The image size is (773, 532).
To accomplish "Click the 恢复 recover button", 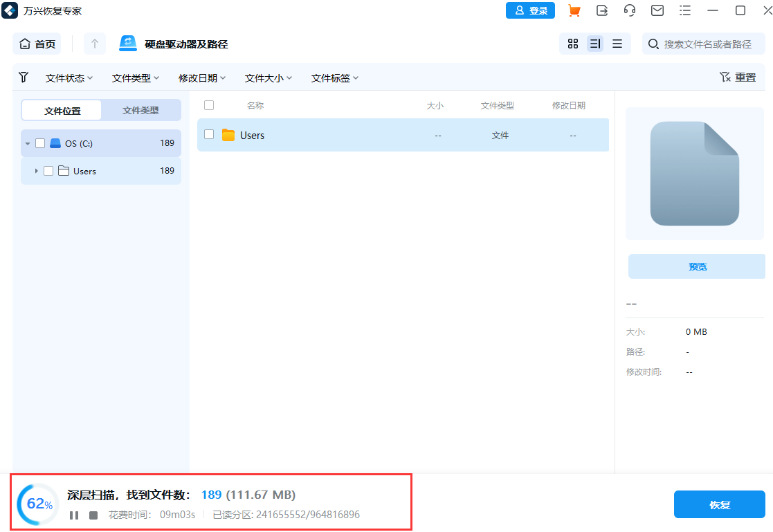I will pyautogui.click(x=719, y=504).
